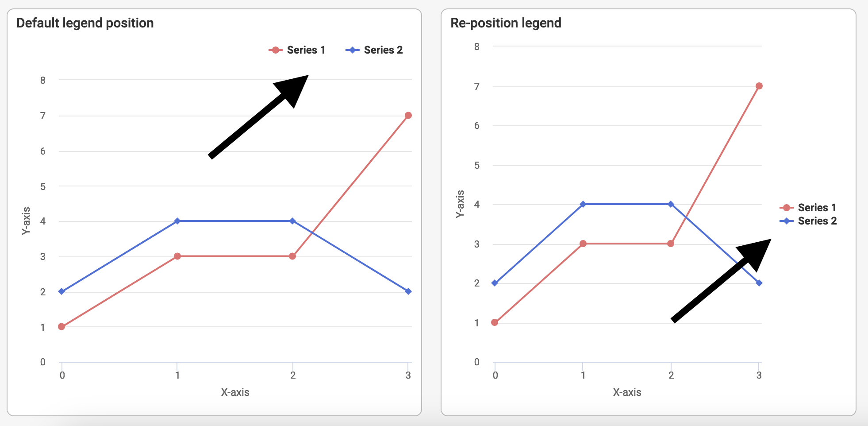Click the red Series 1 point at x=0 in left chart
868x426 pixels.
61,327
